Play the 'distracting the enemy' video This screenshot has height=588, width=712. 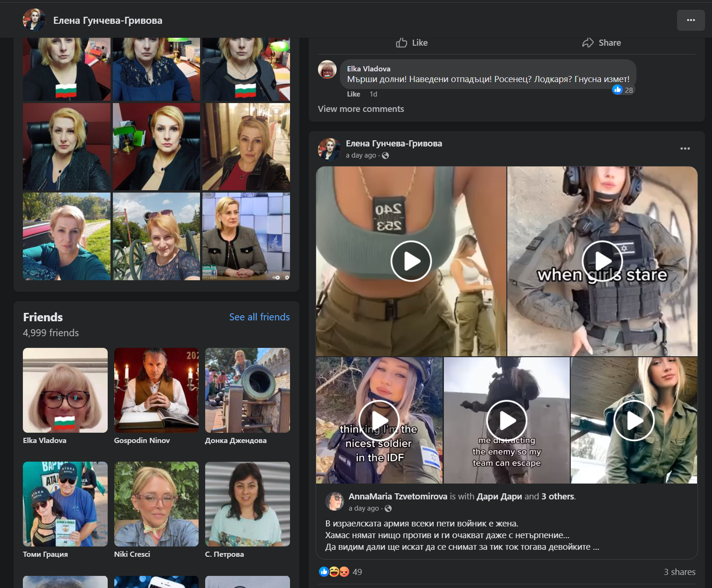click(x=507, y=421)
